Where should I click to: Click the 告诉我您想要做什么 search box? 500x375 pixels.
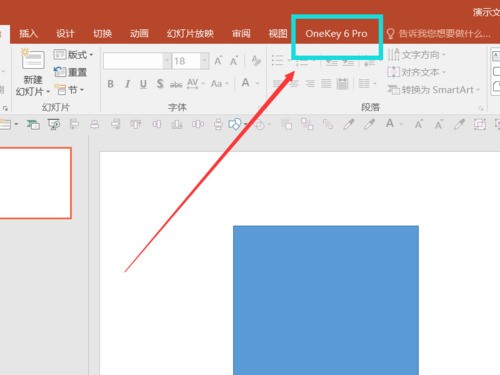coord(438,34)
